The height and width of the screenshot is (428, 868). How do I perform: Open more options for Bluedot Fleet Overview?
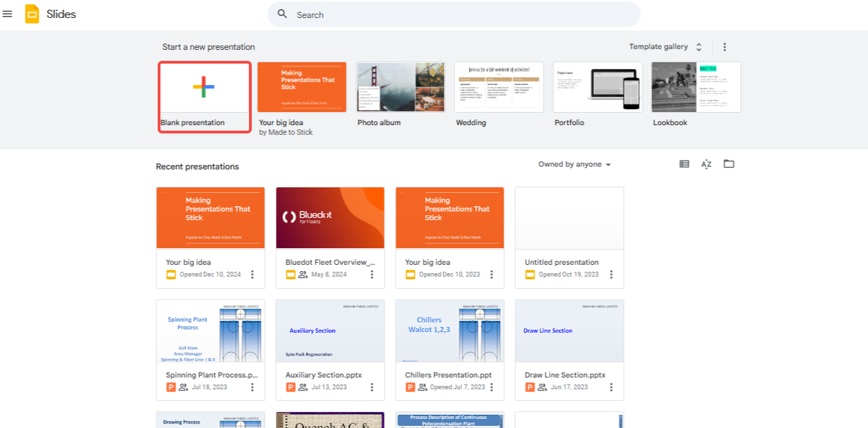tap(372, 275)
